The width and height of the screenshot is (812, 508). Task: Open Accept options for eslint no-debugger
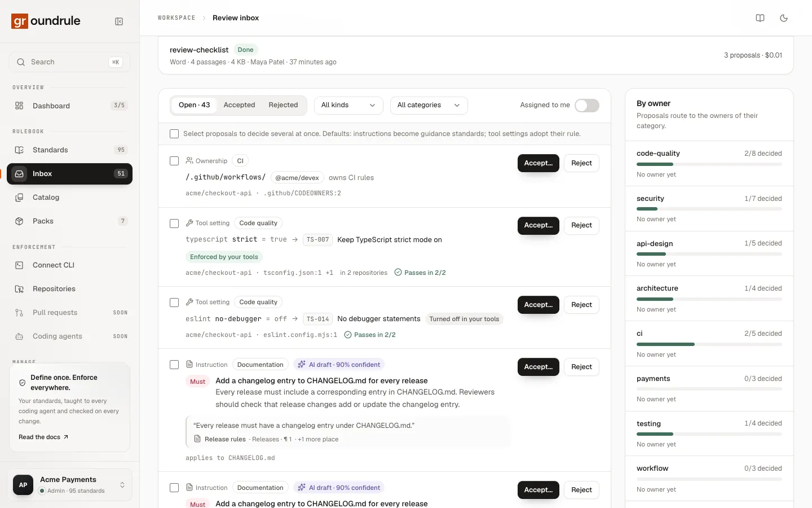[539, 305]
